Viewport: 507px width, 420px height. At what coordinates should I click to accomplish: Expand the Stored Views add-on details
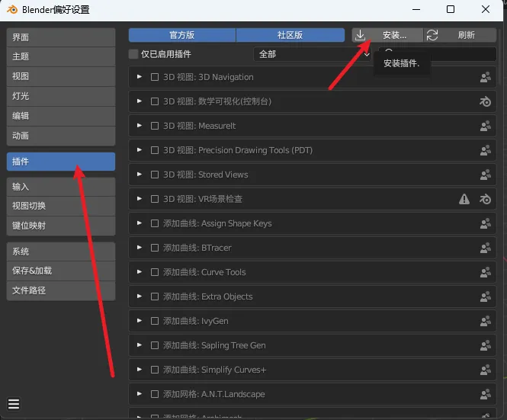click(x=140, y=175)
